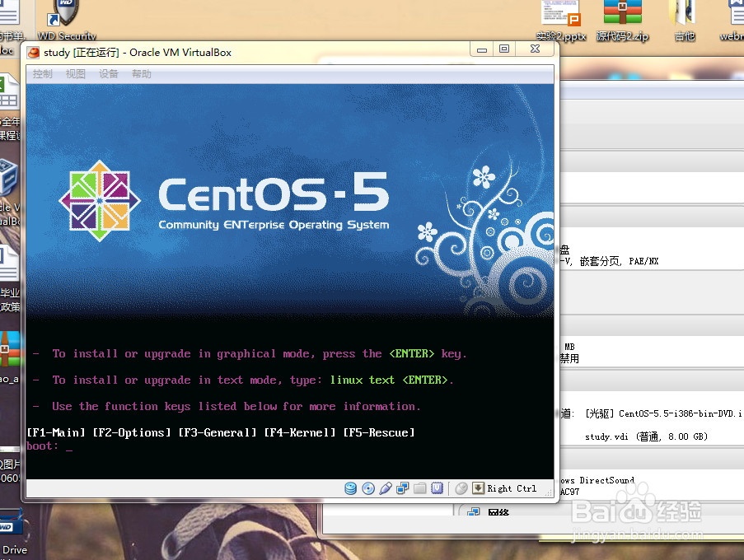
Task: Click study.vdi disk entry in Manager window
Action: tap(646, 436)
